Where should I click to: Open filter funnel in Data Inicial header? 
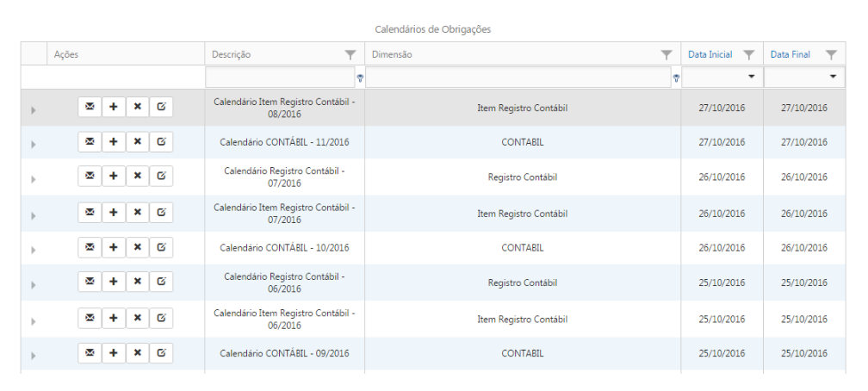[x=749, y=54]
